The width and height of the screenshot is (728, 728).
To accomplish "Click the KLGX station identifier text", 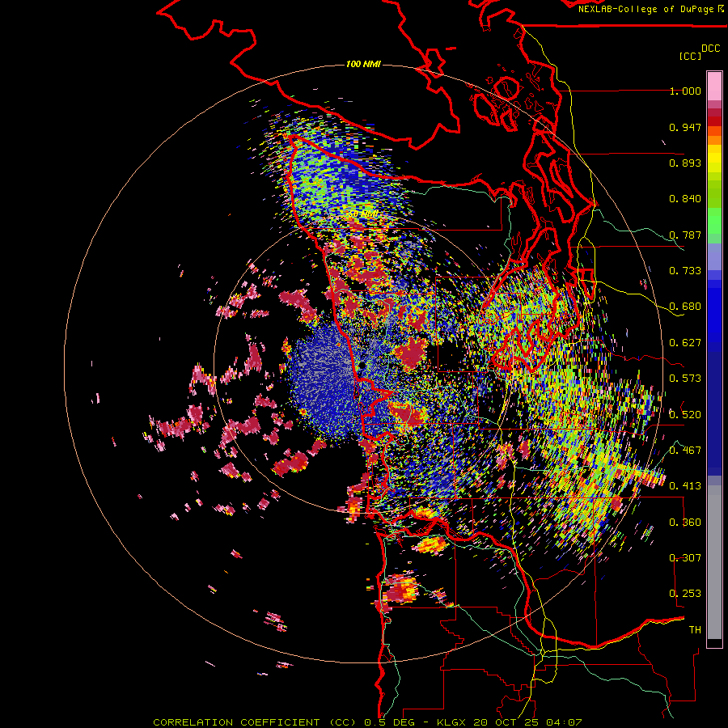I will 453,722.
